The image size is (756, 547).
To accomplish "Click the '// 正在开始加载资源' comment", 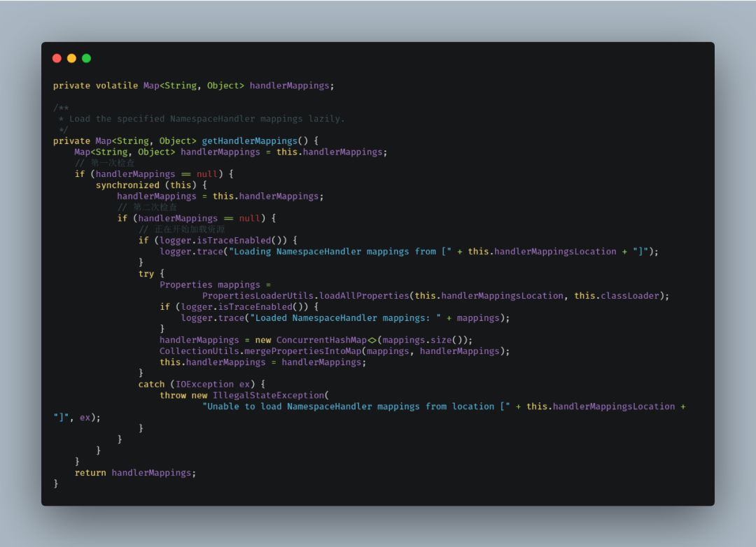I will pyautogui.click(x=181, y=229).
